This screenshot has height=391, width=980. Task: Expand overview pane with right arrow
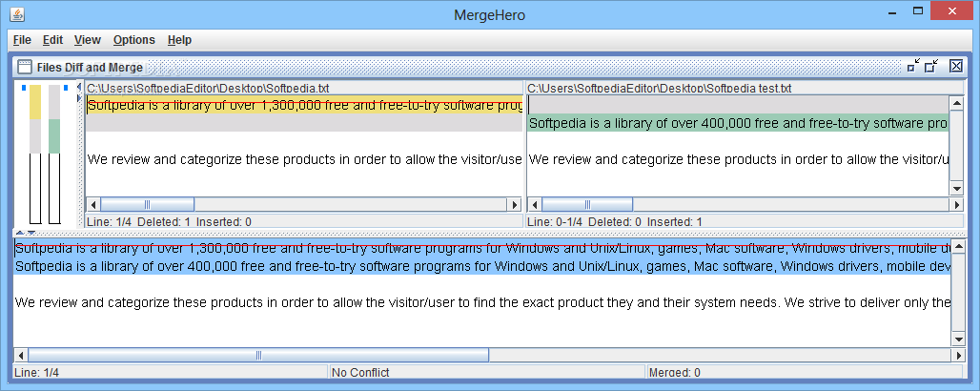[x=79, y=98]
